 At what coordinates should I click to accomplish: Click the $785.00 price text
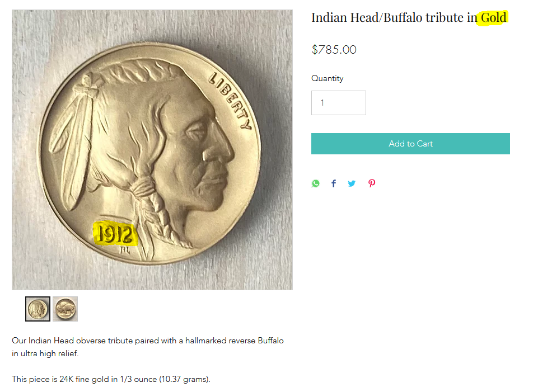pos(334,50)
